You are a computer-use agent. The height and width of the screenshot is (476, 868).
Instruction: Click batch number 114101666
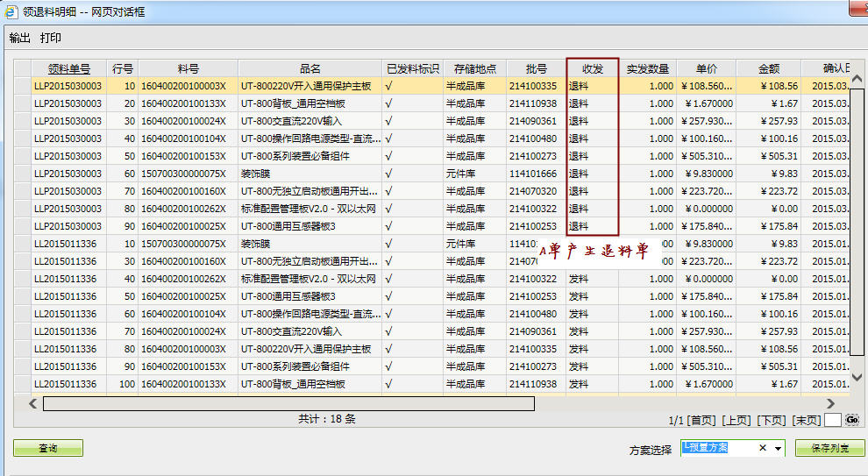click(x=533, y=174)
